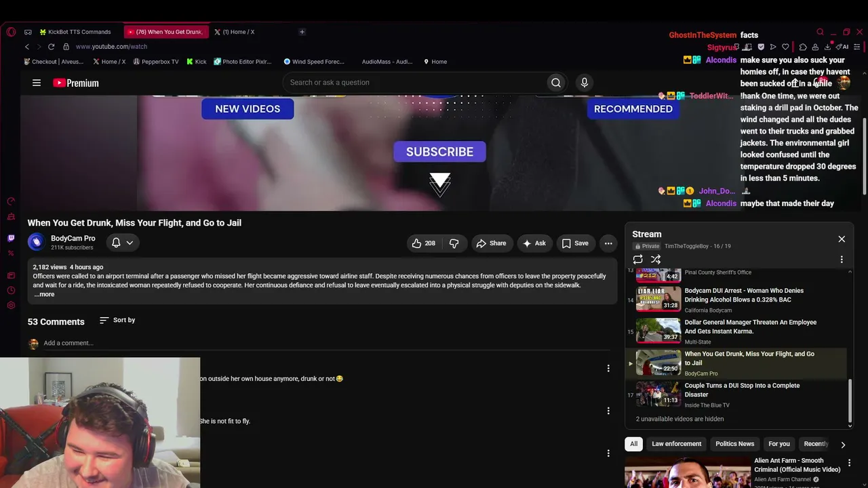Open the AudioMass bookmark

click(x=387, y=62)
